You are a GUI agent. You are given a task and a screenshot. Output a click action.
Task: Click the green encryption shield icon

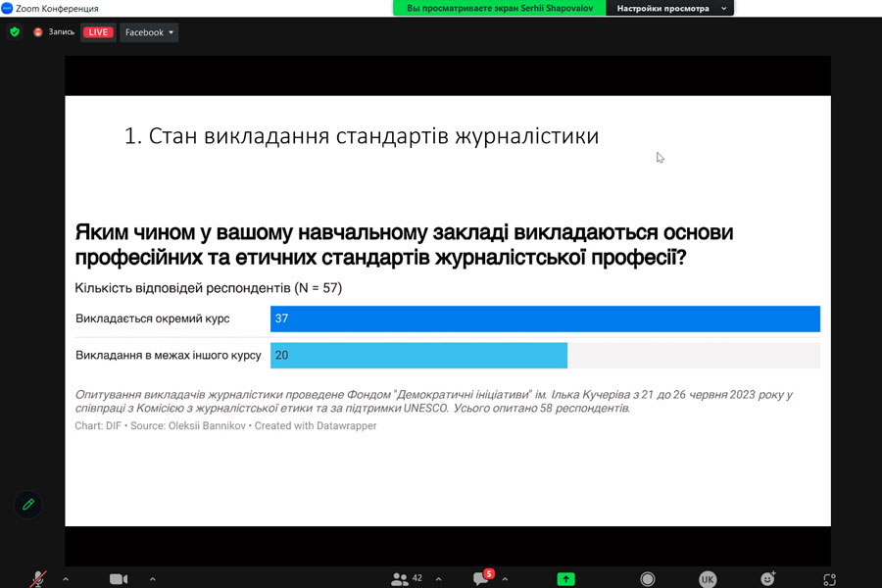[x=15, y=32]
